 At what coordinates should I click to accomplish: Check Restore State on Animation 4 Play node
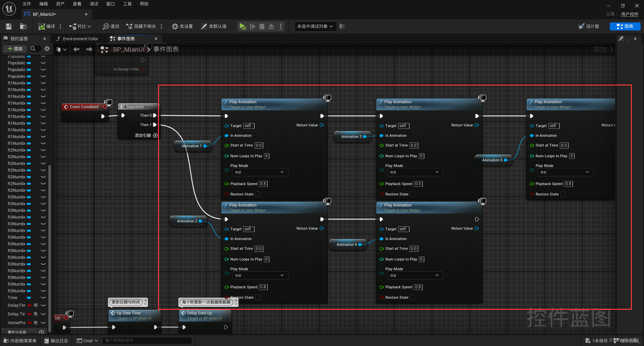(x=413, y=297)
